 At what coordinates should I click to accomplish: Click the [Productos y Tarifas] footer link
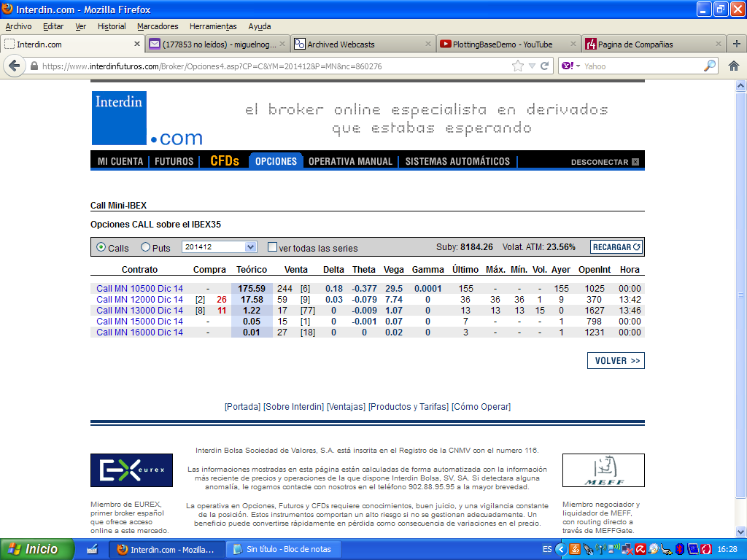pos(409,407)
